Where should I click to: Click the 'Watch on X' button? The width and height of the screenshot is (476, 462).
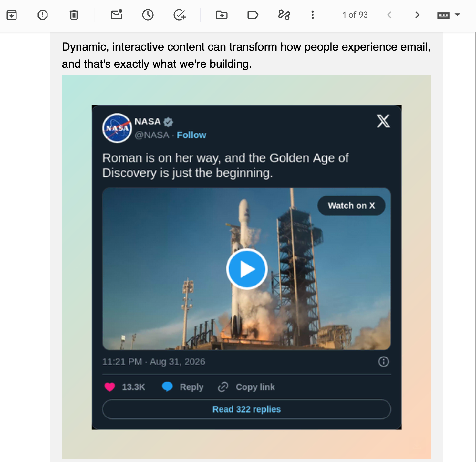pyautogui.click(x=351, y=206)
